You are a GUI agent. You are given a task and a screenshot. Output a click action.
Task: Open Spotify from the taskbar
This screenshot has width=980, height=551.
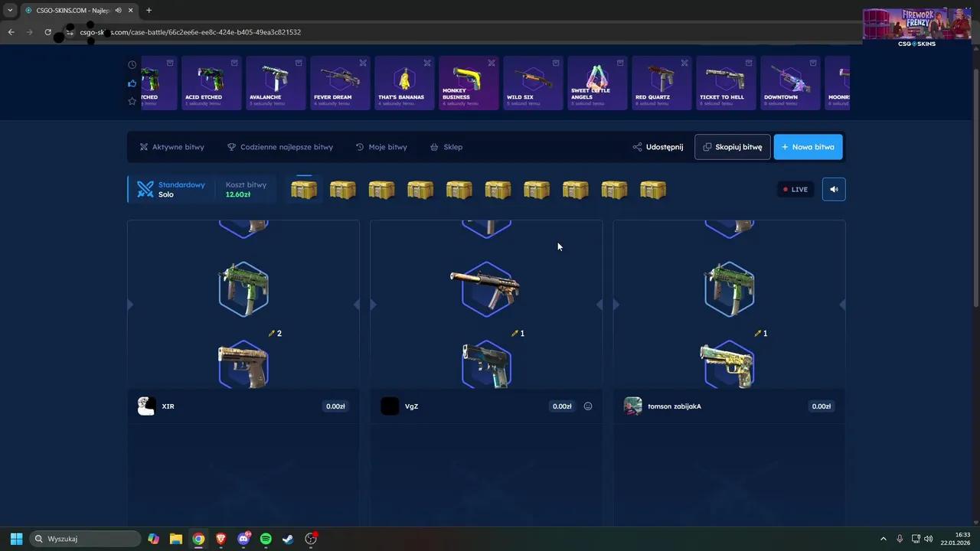[266, 539]
